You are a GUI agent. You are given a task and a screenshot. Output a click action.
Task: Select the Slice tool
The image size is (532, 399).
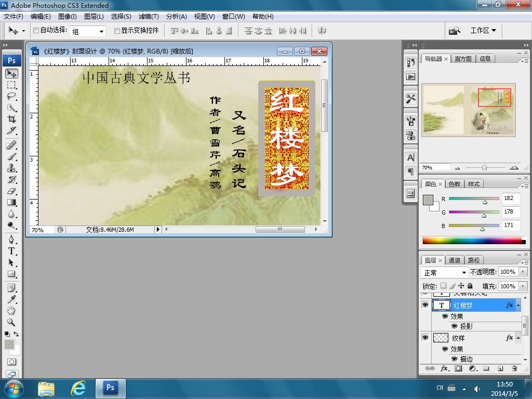pos(11,130)
